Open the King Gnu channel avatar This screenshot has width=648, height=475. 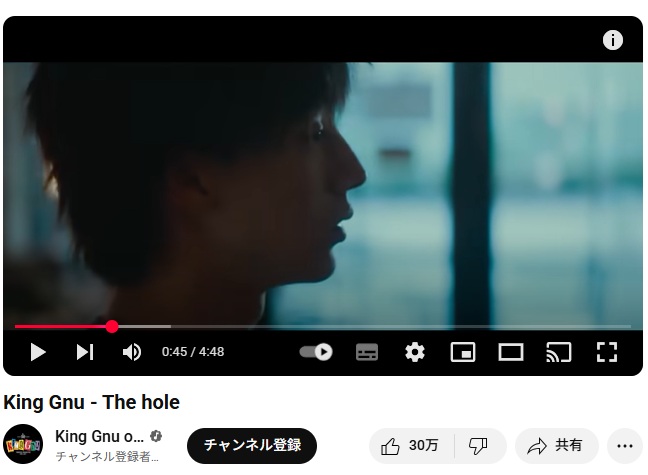coord(23,444)
